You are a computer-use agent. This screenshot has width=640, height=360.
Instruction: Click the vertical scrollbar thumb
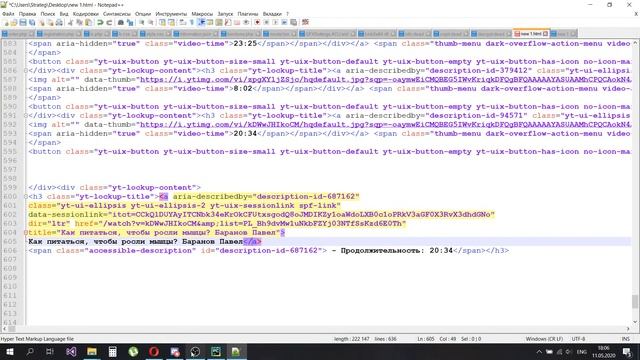635,302
